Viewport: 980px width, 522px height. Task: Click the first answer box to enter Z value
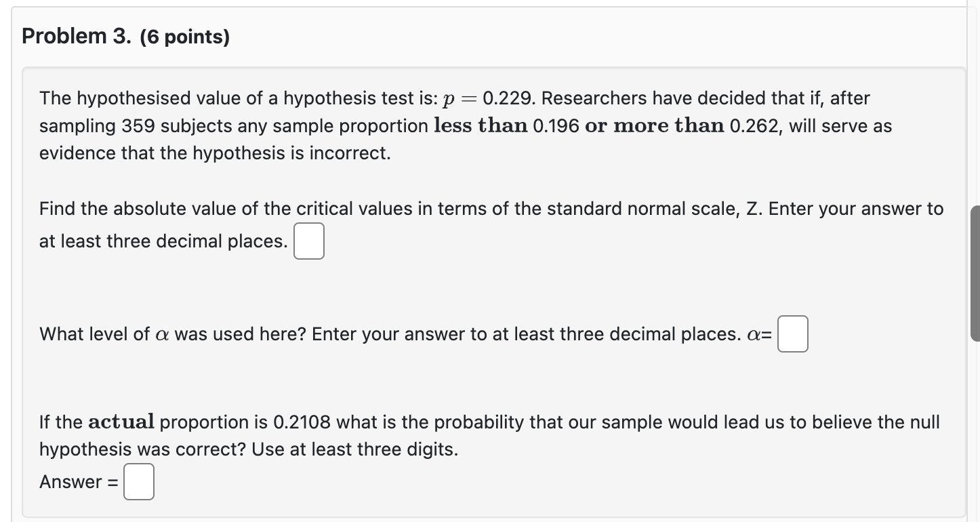pyautogui.click(x=308, y=241)
